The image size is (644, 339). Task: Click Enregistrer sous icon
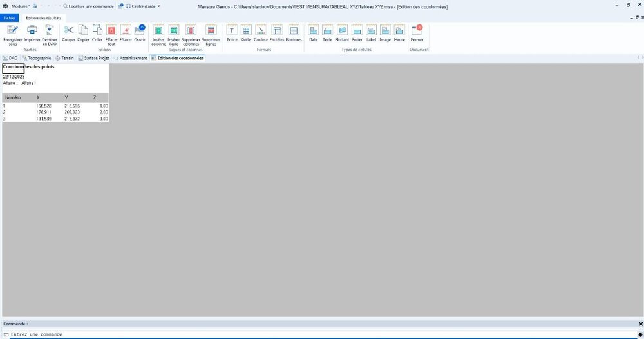point(13,30)
